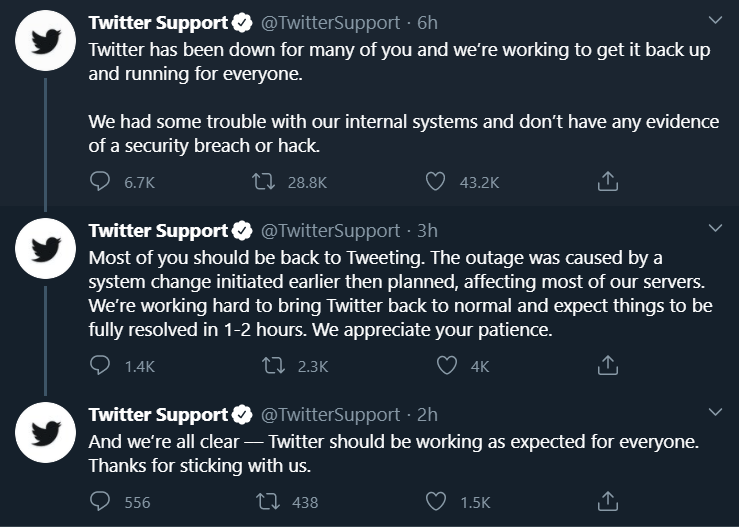The image size is (739, 527).
Task: Like the all clear tweet with 1.5K likes
Action: click(x=435, y=502)
